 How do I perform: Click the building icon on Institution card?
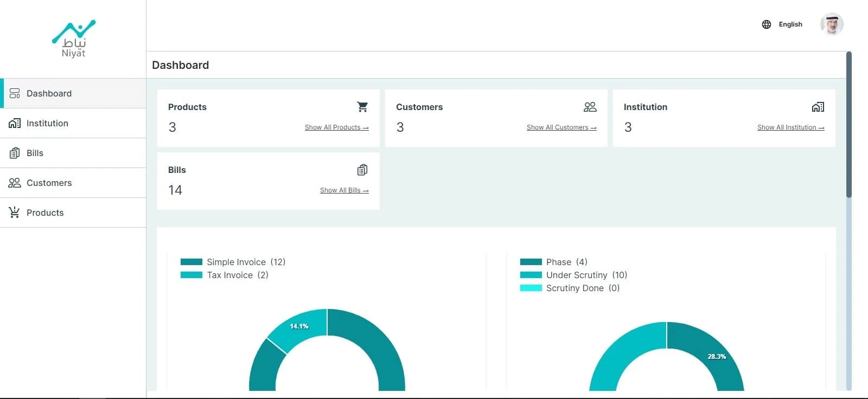(818, 107)
